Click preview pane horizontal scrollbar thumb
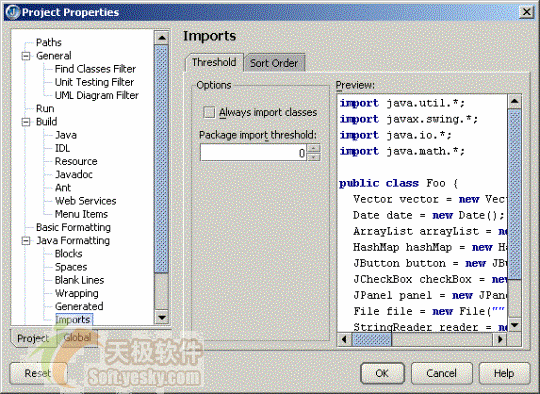This screenshot has height=394, width=540. click(372, 340)
